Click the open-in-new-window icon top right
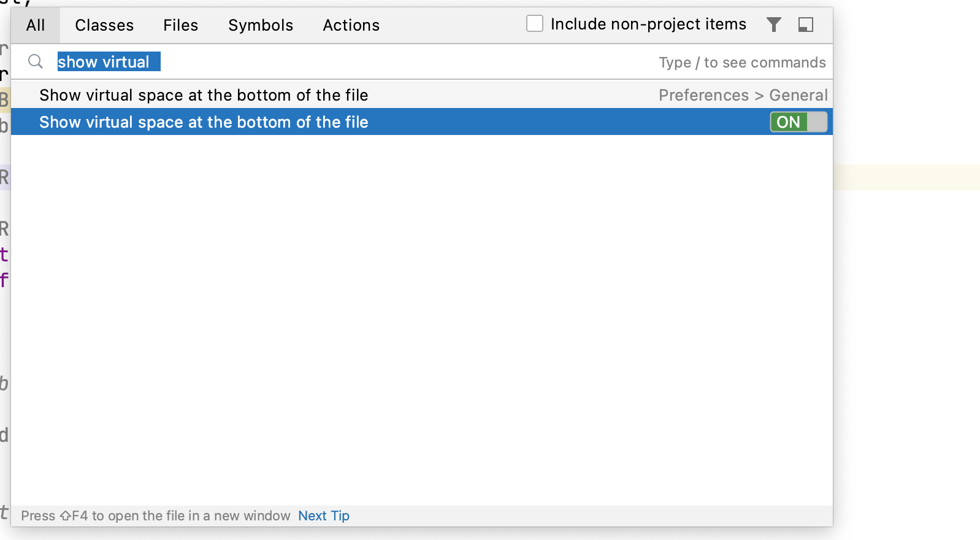The image size is (980, 540). tap(806, 25)
